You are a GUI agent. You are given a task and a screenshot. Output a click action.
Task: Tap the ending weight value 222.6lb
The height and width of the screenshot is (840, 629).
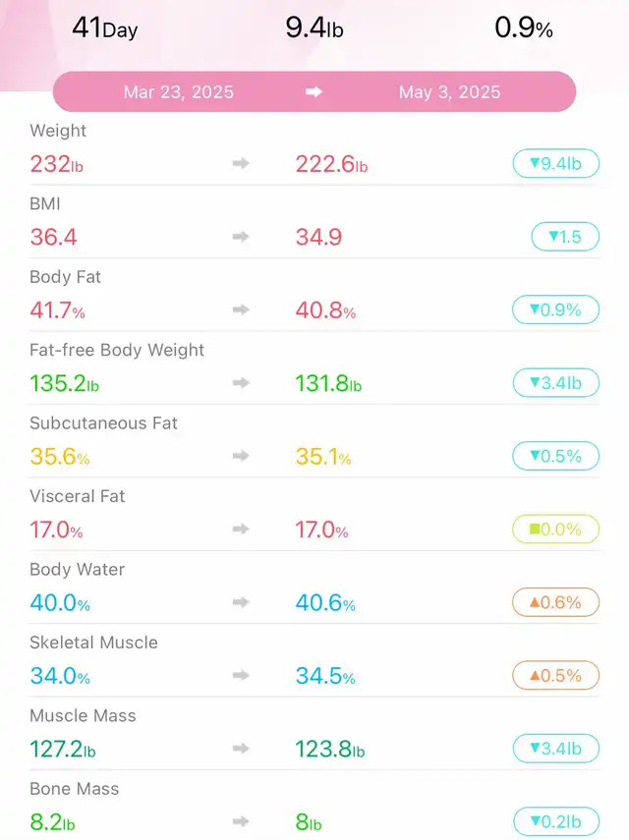coord(331,164)
